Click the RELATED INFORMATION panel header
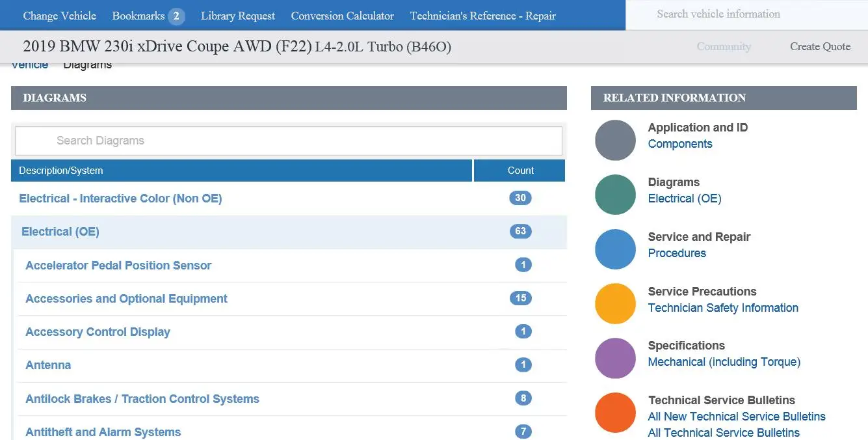 [724, 98]
